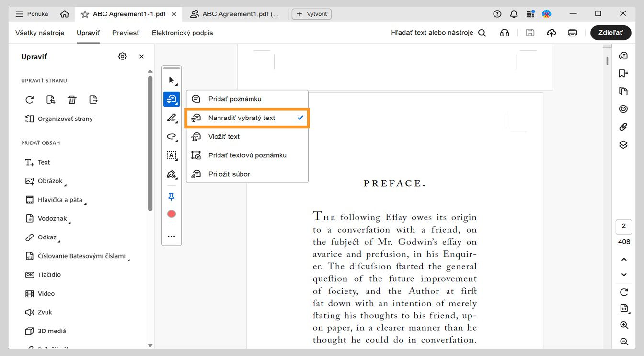Click the Vytvoriť create button
Image resolution: width=644 pixels, height=356 pixels.
click(x=311, y=14)
